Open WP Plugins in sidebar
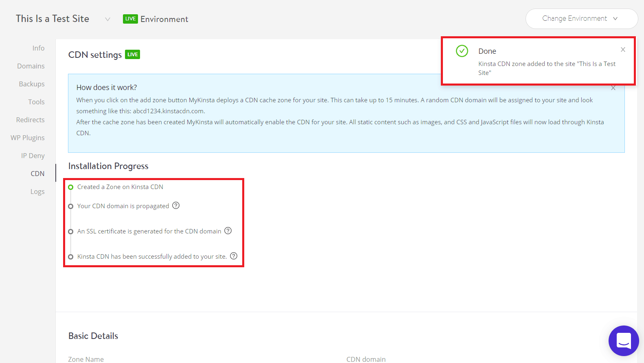 [28, 138]
